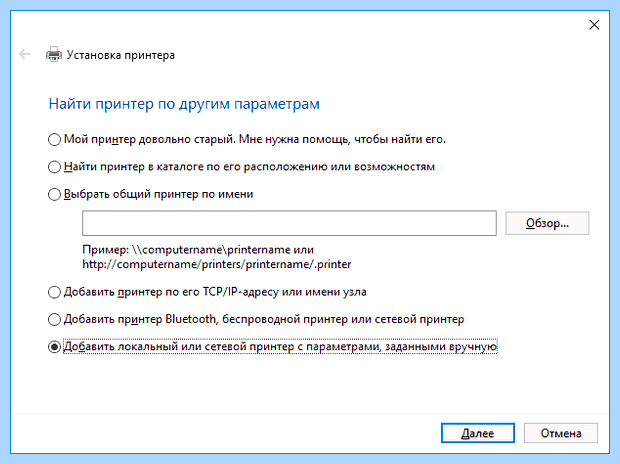
Task: Click heading 'Найти принтер по другим параметрам'
Action: click(x=184, y=104)
